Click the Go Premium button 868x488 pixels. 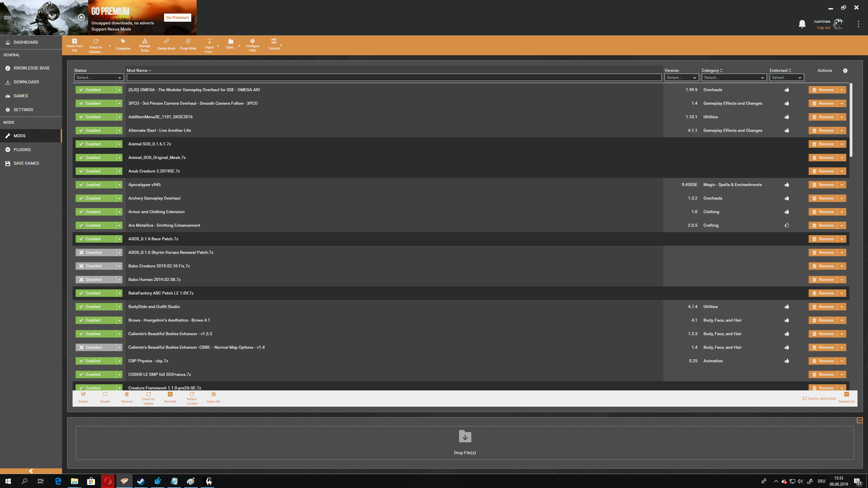(x=177, y=18)
